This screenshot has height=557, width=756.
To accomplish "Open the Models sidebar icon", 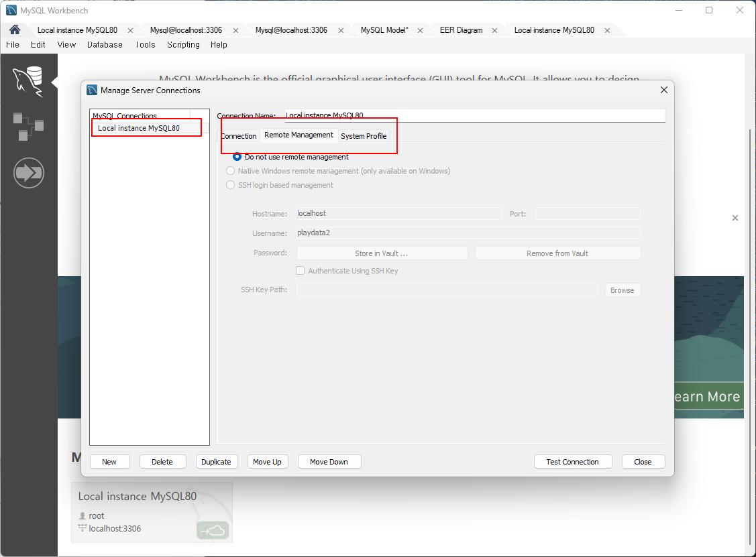I will [28, 126].
